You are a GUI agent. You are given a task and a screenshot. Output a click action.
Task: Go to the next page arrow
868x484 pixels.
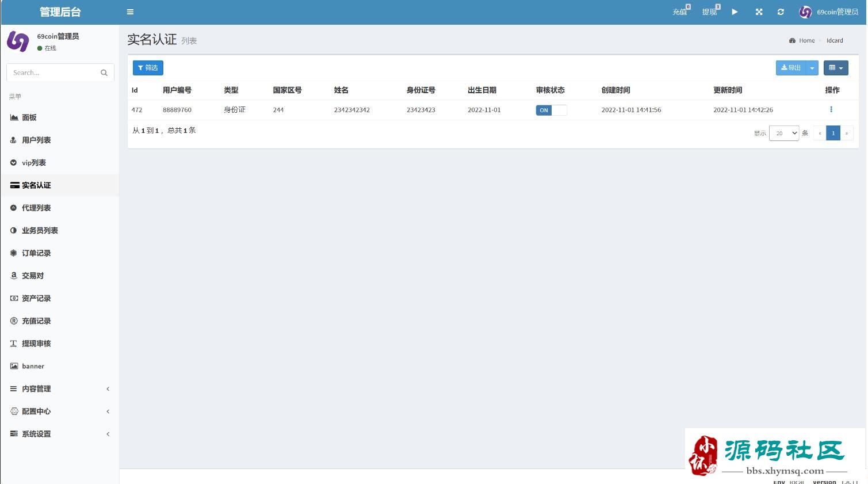(847, 133)
